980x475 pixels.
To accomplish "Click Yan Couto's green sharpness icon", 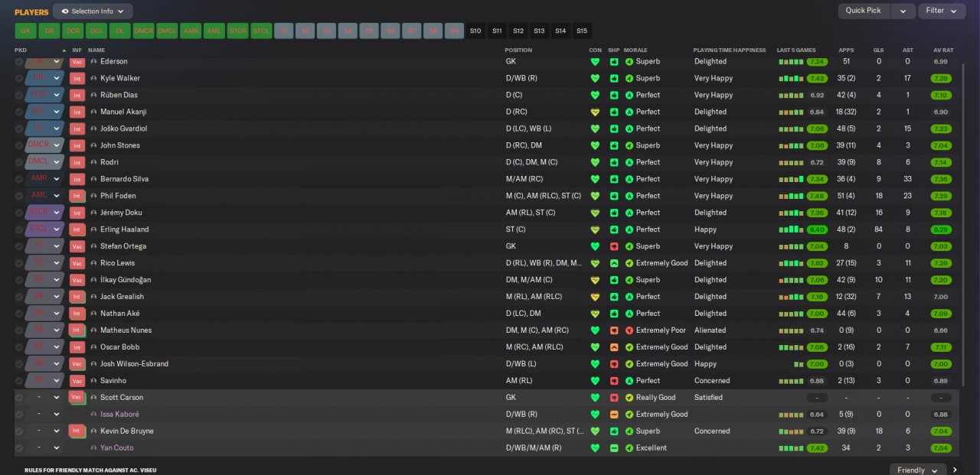I will 614,448.
